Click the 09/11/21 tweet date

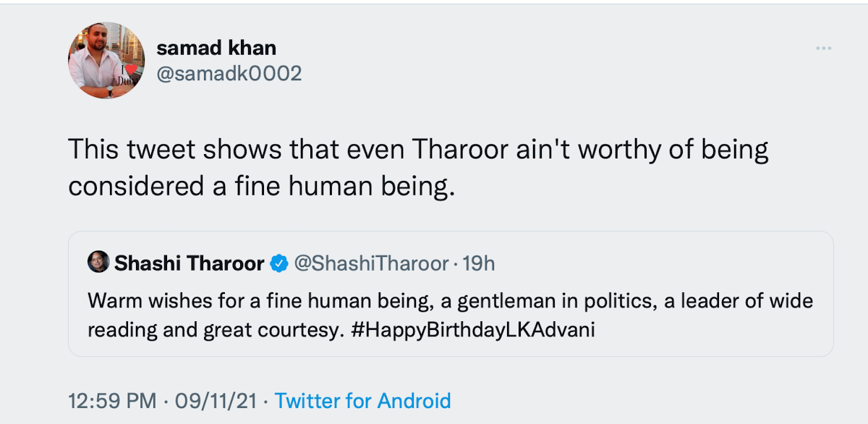214,400
